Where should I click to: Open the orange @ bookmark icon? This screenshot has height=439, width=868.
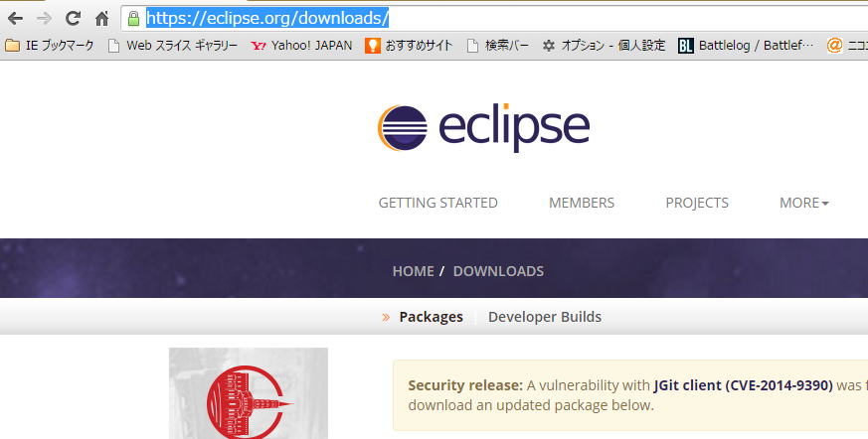pos(834,46)
